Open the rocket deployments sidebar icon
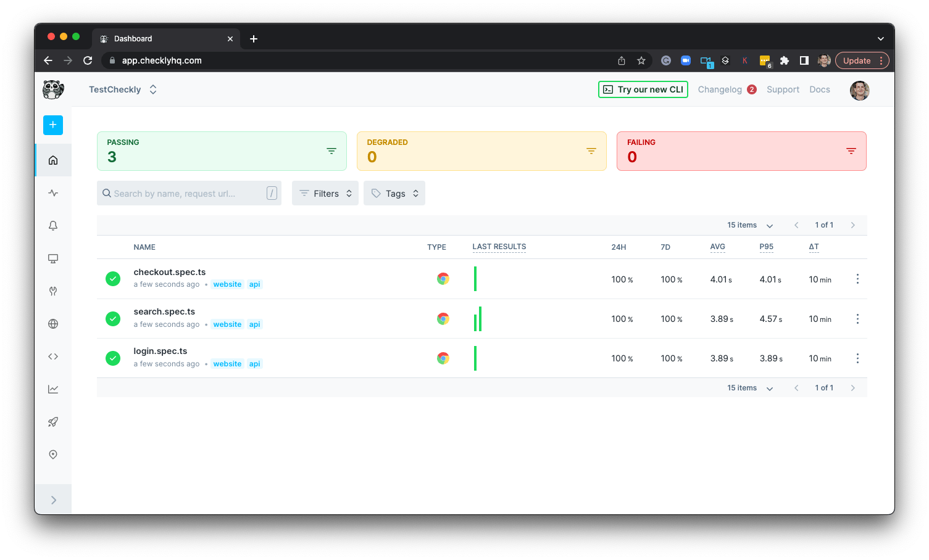The height and width of the screenshot is (560, 929). click(53, 422)
